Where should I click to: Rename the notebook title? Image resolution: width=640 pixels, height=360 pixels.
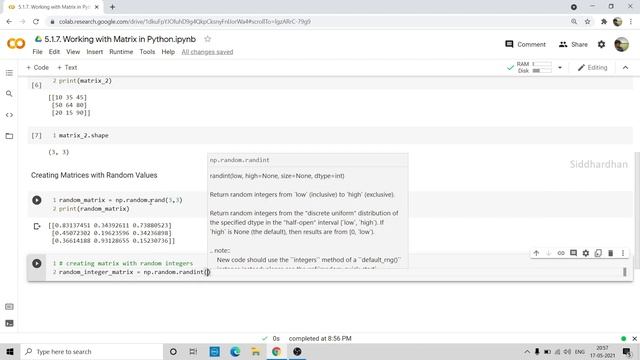tap(120, 39)
